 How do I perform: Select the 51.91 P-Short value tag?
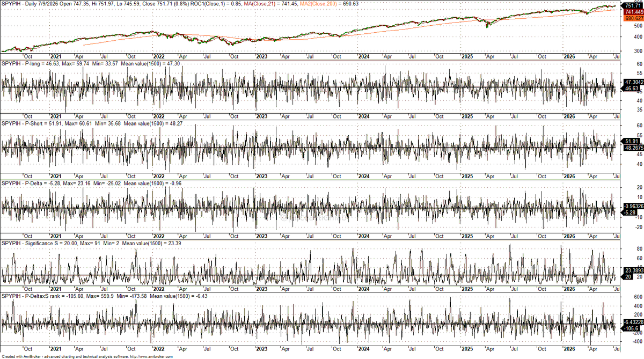pos(629,141)
